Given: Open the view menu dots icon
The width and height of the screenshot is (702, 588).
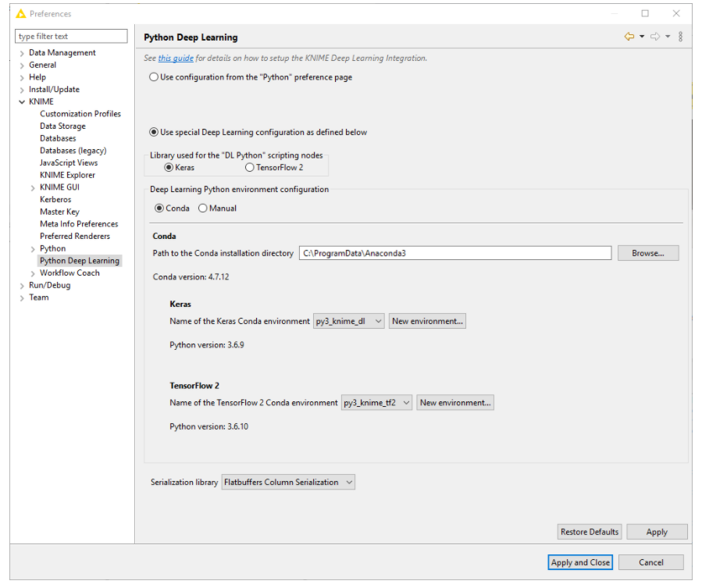Looking at the screenshot, I should (680, 37).
